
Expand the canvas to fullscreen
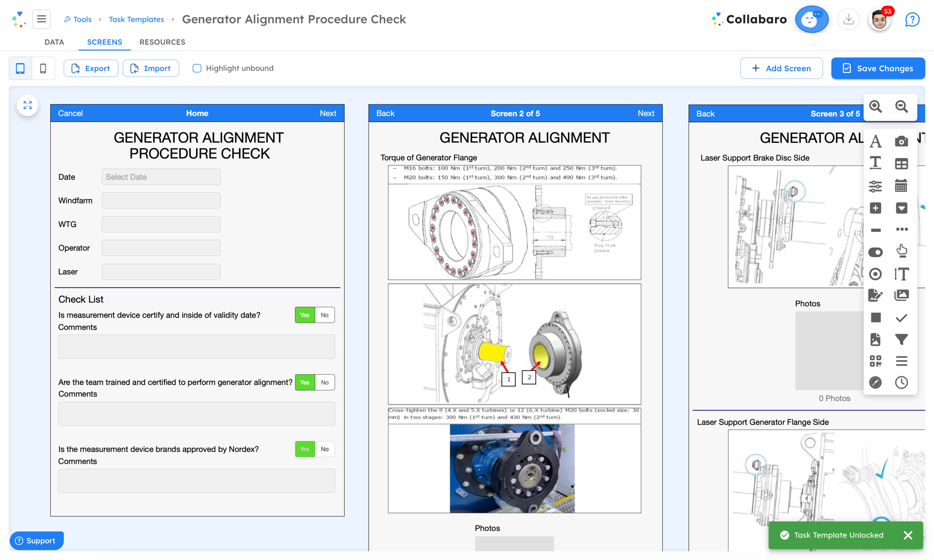click(x=28, y=105)
